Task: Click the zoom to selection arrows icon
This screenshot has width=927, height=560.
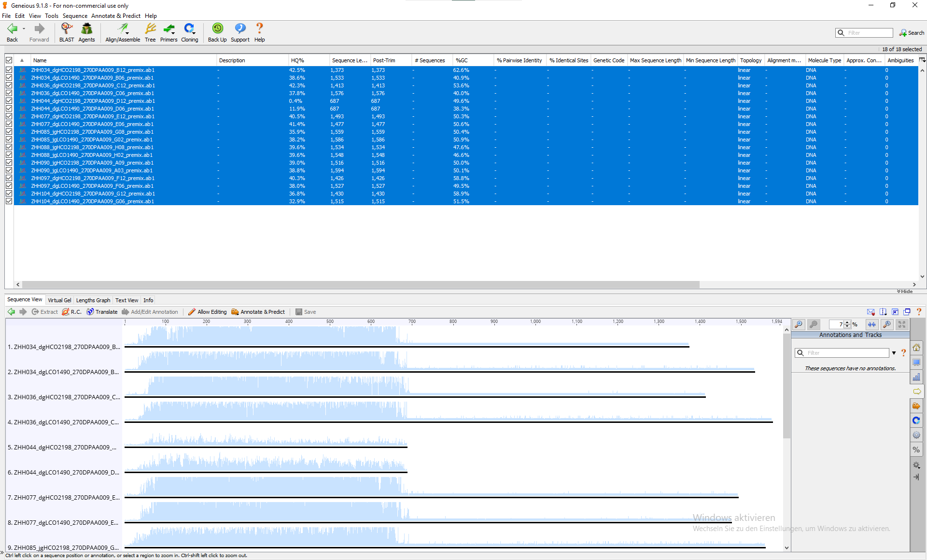Action: pos(872,324)
